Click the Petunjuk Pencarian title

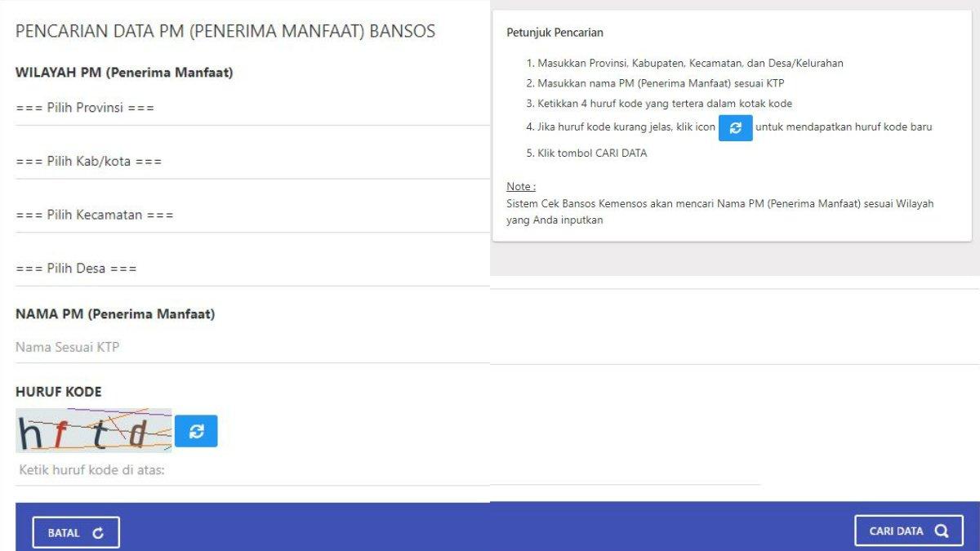(555, 33)
